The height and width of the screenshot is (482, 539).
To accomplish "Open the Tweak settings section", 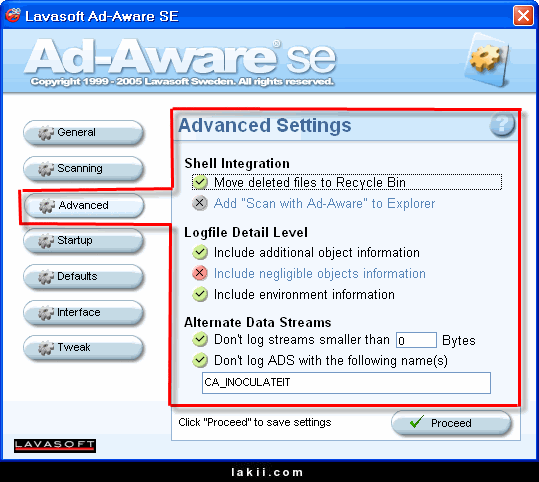I will (x=83, y=348).
